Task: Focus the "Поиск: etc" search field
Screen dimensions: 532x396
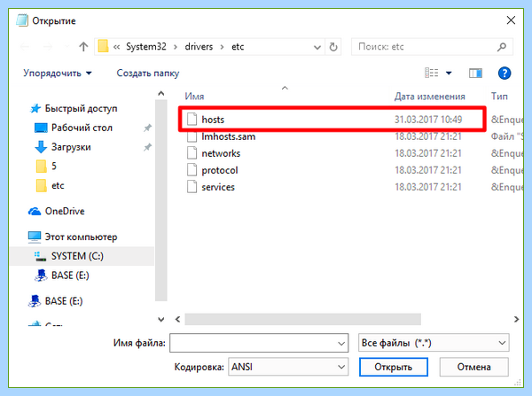Action: coord(432,47)
